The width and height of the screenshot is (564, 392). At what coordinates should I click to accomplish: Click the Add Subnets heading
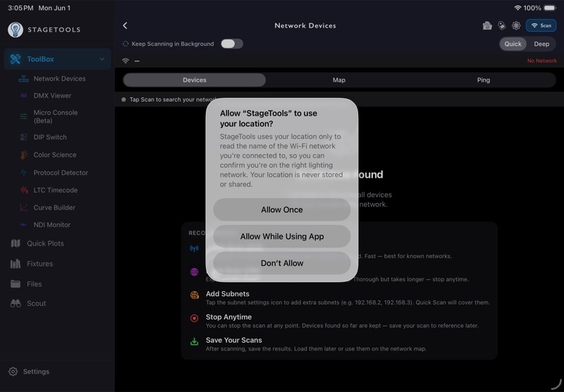pyautogui.click(x=227, y=294)
